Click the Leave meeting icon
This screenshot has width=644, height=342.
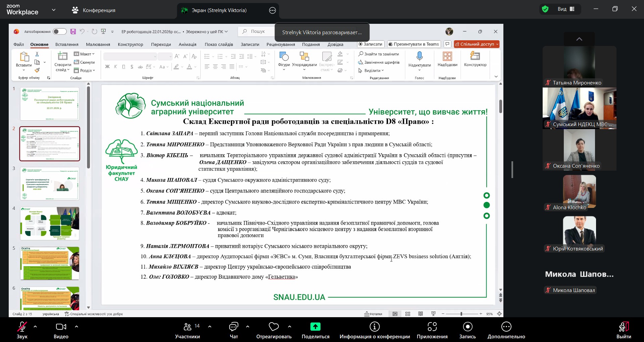(624, 327)
